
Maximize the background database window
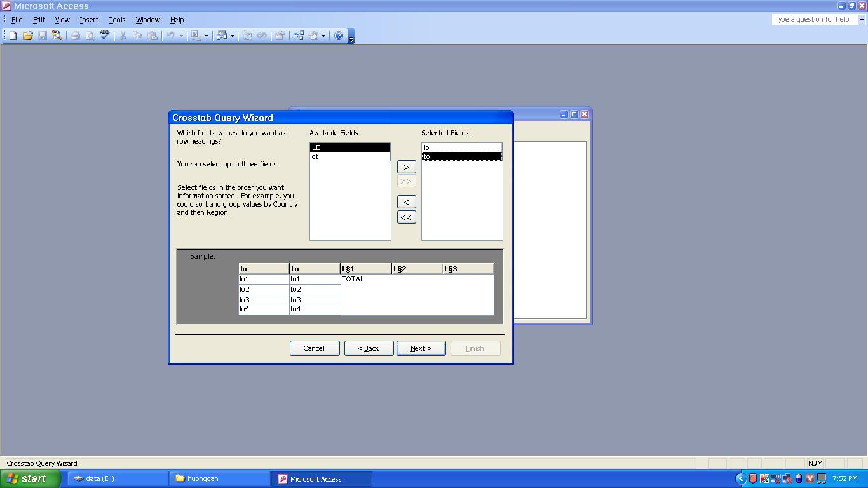click(574, 114)
